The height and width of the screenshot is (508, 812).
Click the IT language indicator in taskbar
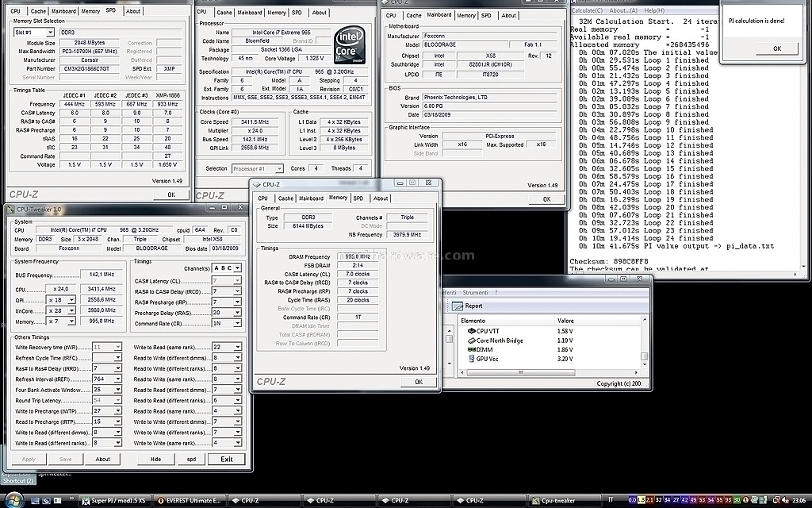[611, 500]
